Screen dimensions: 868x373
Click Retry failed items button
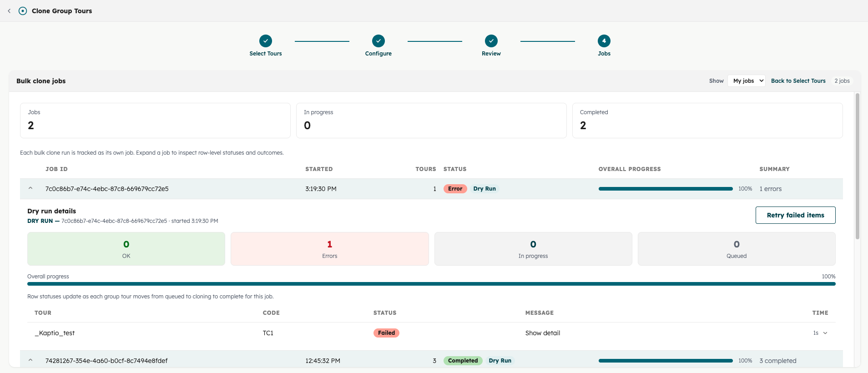(x=796, y=215)
